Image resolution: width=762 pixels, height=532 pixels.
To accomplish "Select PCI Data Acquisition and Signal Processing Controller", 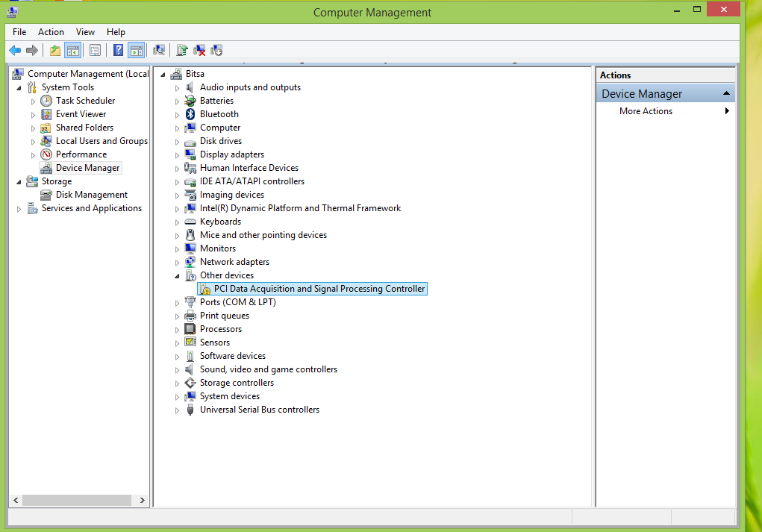I will point(319,289).
